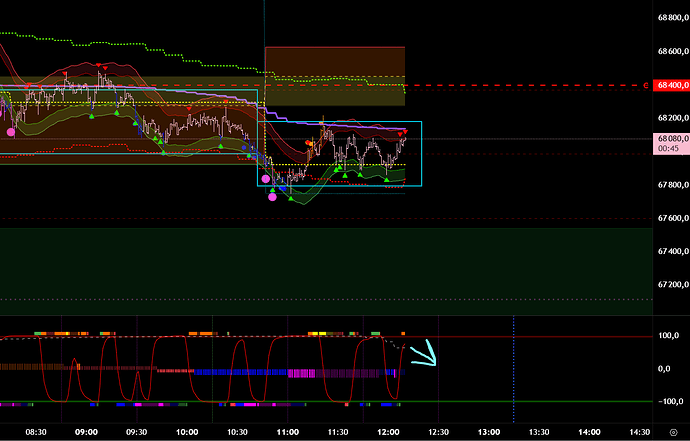Screen dimensions: 690x441
Task: Click the current price label 68 080,0
Action: [x=671, y=138]
